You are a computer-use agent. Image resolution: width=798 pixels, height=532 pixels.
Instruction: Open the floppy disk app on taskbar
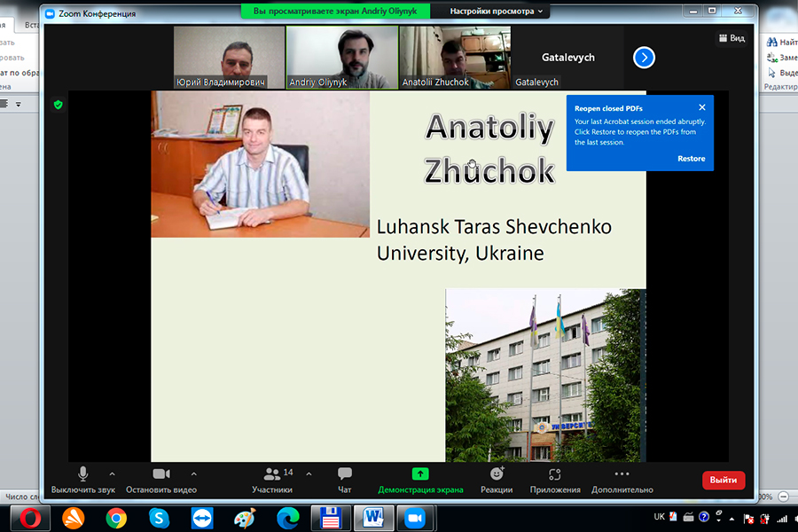click(x=331, y=519)
